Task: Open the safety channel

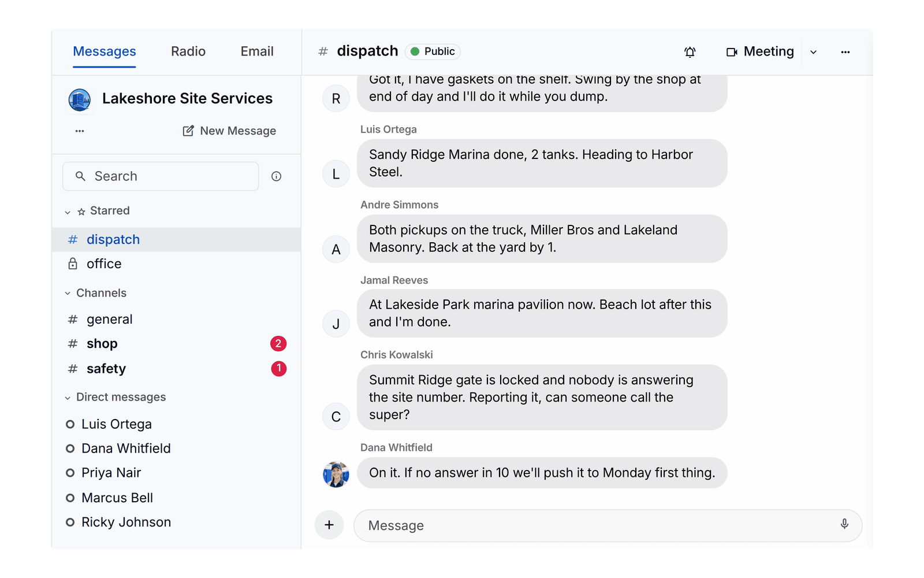Action: click(176, 369)
